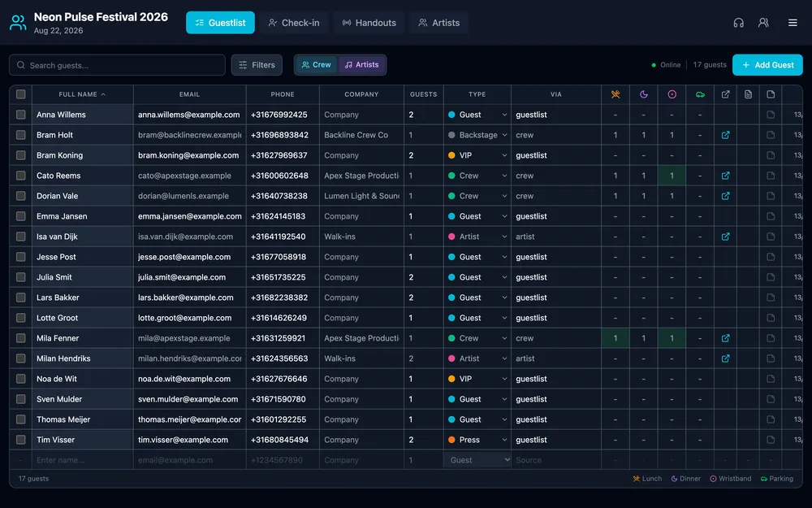
Task: Check the box next to Noa de Wit
Action: 21,379
